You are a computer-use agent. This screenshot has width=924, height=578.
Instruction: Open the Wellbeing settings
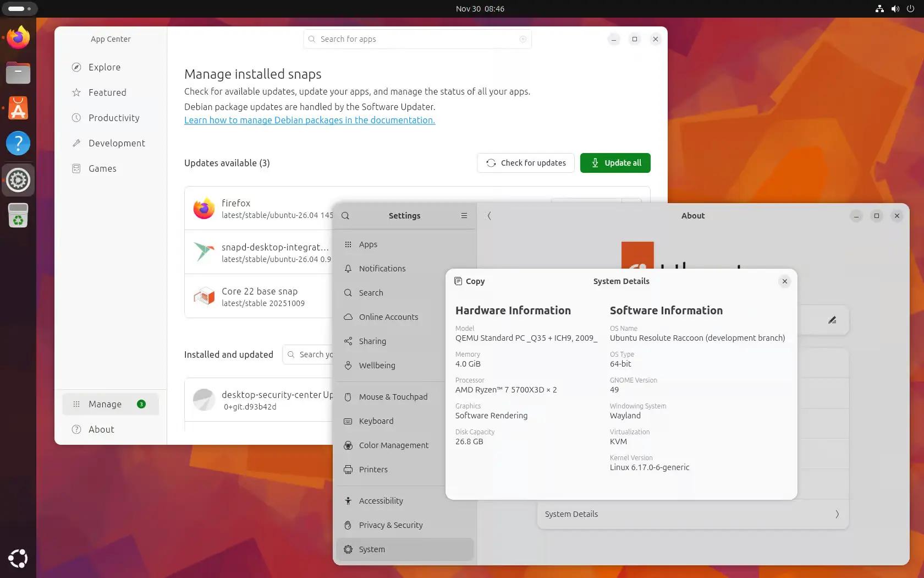[x=377, y=365]
